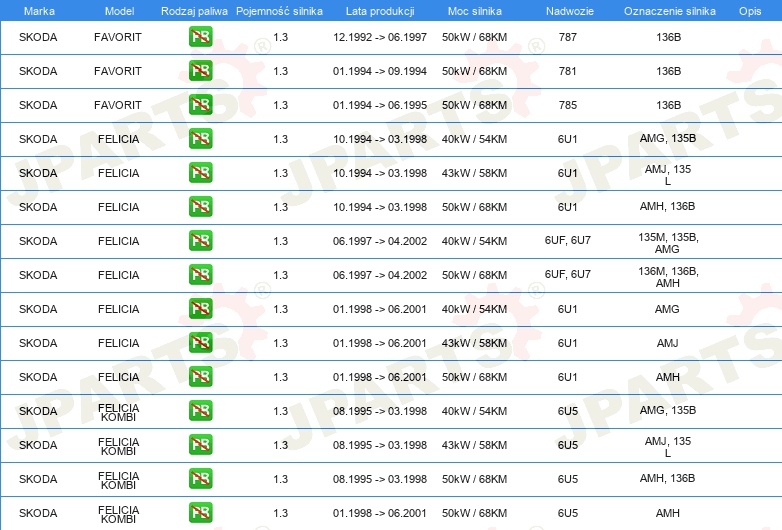Screen dimensions: 782x530
Task: Click the Moc silnika column header
Action: [474, 11]
